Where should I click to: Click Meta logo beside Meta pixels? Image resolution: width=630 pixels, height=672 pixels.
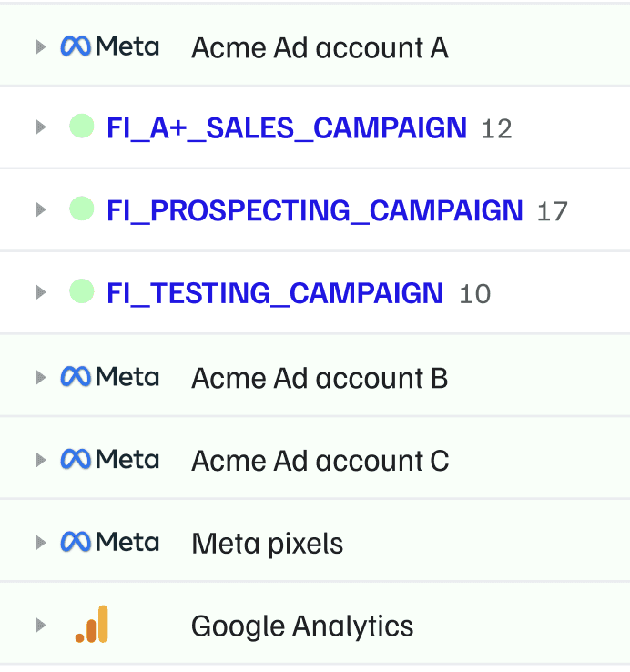109,543
